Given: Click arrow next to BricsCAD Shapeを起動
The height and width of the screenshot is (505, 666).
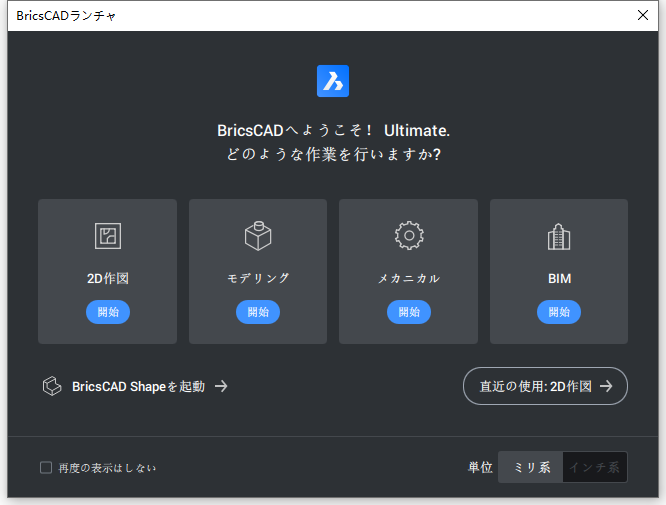Looking at the screenshot, I should pos(221,386).
